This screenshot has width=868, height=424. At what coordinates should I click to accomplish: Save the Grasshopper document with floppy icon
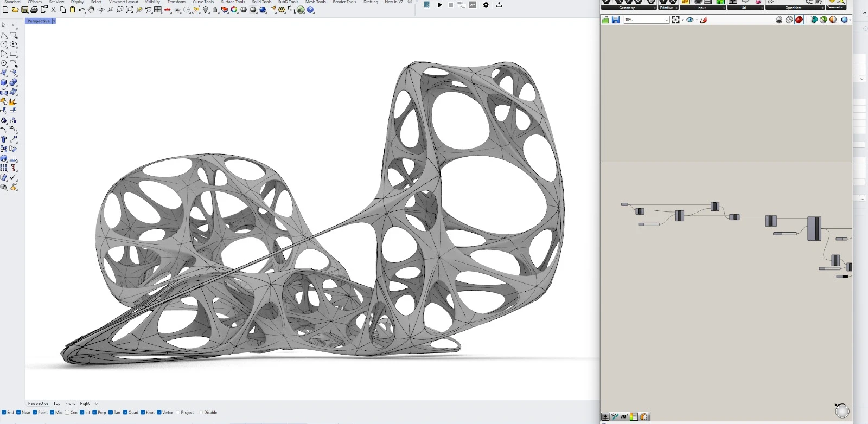point(616,20)
